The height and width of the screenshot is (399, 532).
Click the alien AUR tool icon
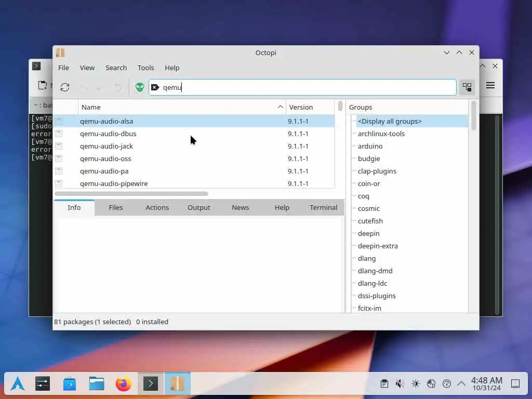(x=139, y=87)
